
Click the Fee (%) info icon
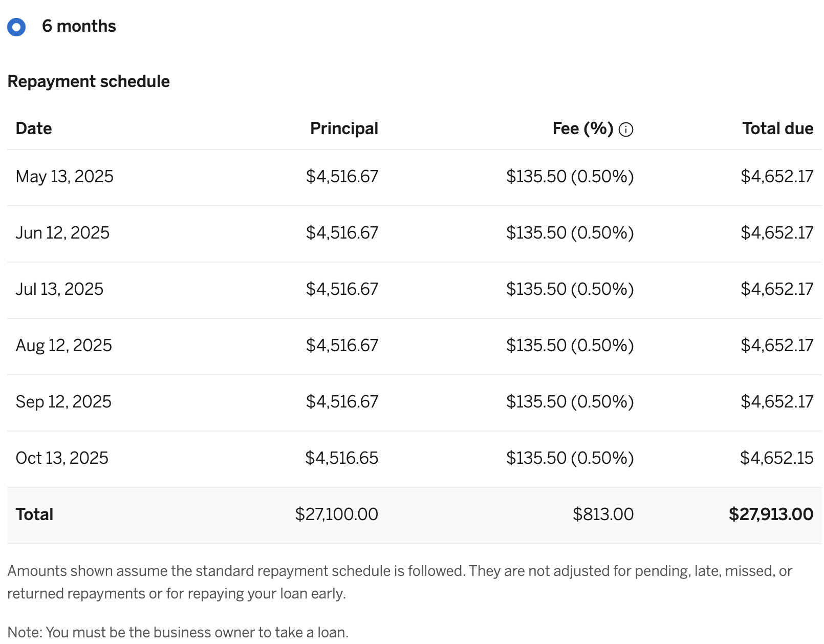click(x=625, y=130)
